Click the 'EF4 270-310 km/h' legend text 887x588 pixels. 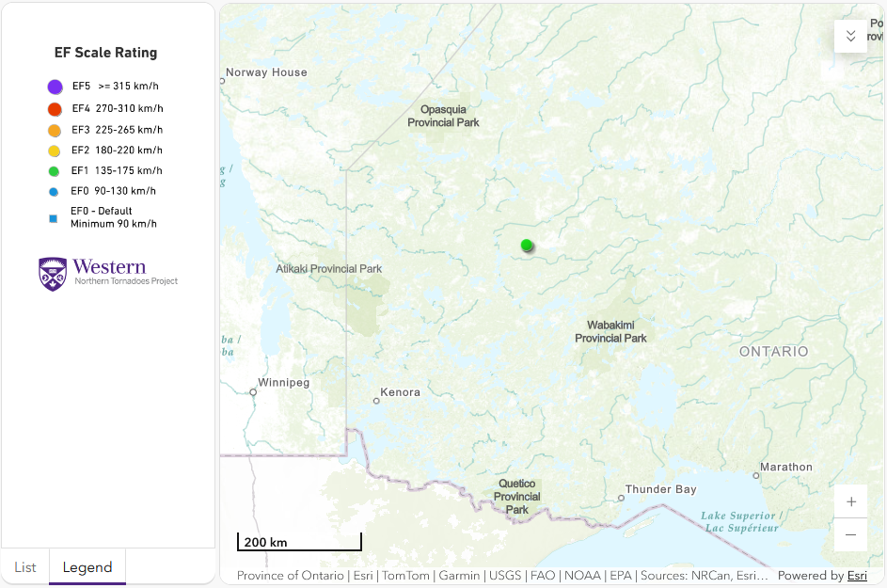118,108
